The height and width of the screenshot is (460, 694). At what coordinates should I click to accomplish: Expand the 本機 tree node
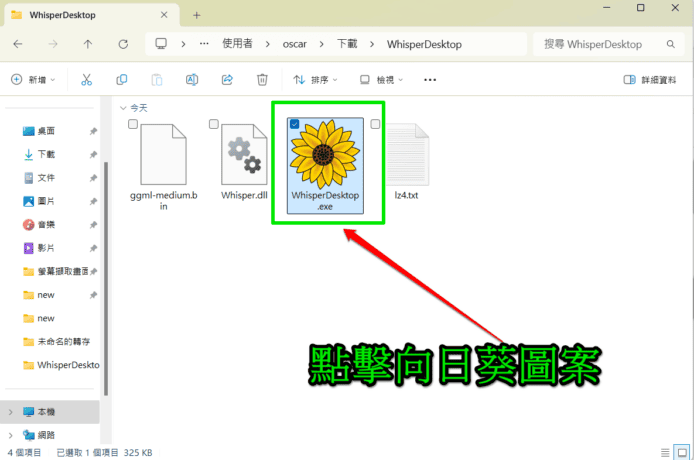click(11, 412)
